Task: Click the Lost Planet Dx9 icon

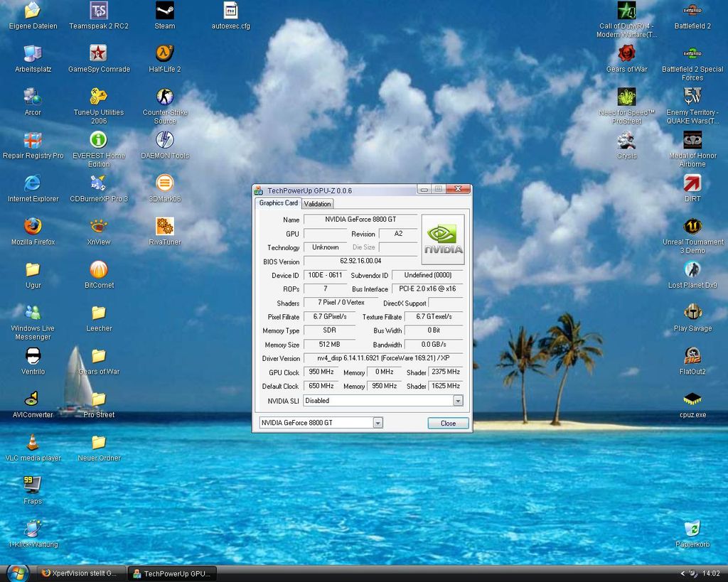Action: coord(692,269)
